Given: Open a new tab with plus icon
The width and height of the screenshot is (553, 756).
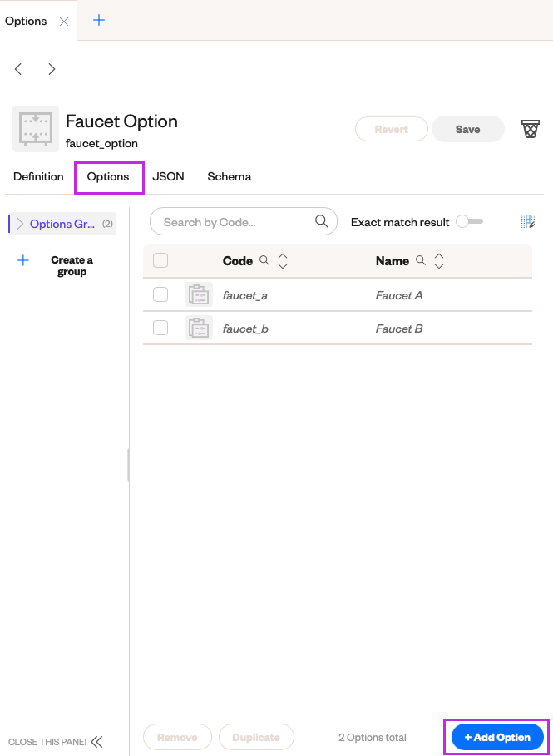Looking at the screenshot, I should click(x=99, y=20).
